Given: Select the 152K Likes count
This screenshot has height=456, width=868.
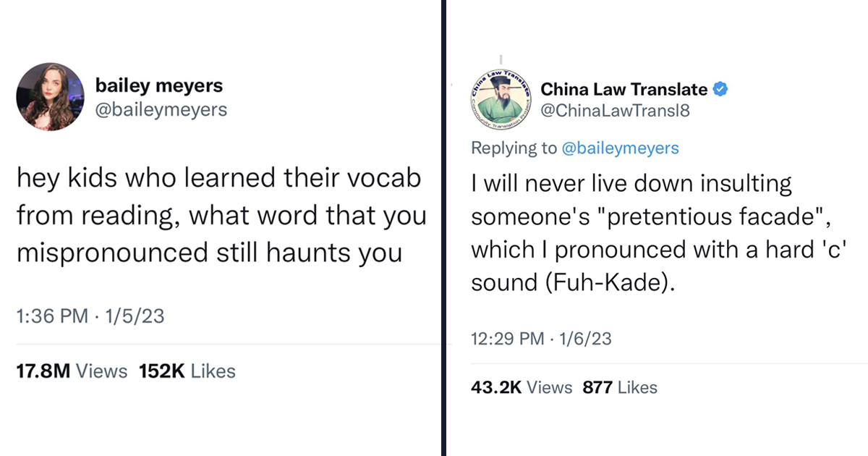Looking at the screenshot, I should point(187,371).
